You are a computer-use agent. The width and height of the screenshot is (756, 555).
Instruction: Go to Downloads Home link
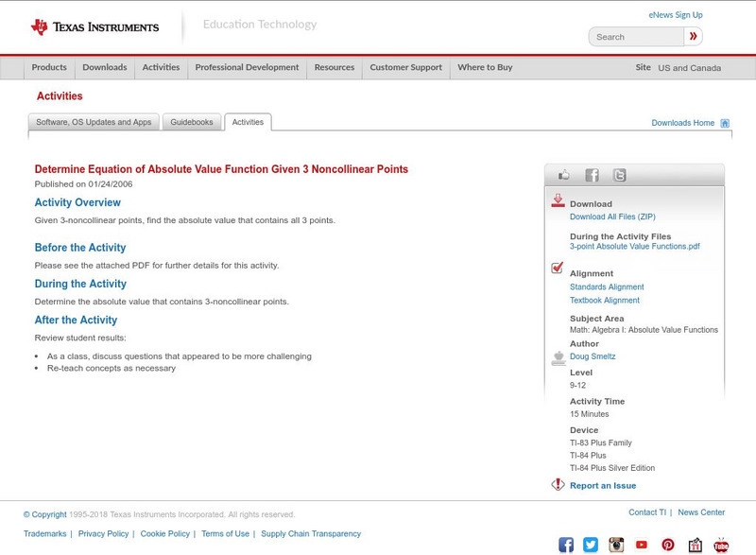point(682,123)
